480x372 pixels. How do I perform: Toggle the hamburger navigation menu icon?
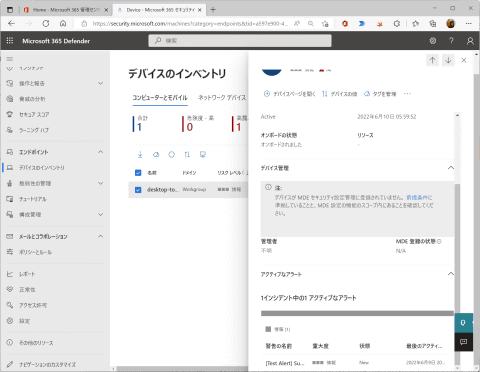[x=10, y=59]
